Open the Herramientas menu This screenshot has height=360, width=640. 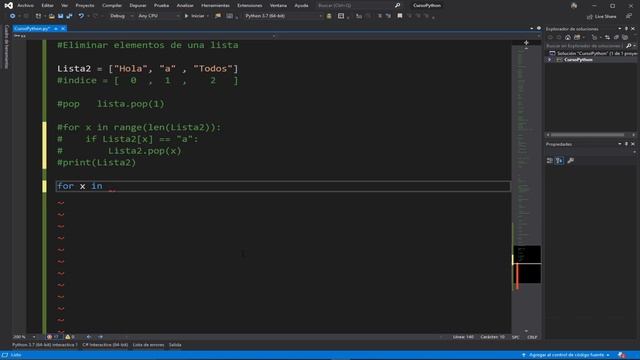pyautogui.click(x=215, y=6)
